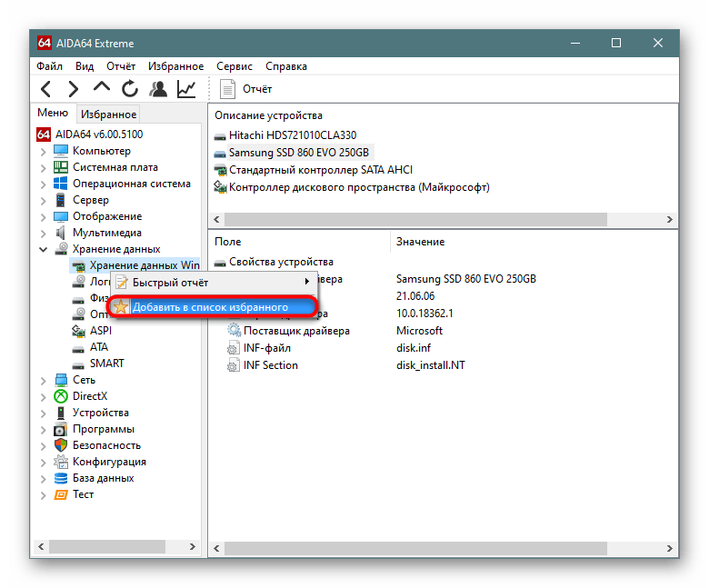Screen dimensions: 709x588
Task: Select the Компьютер monitor icon
Action: click(x=61, y=151)
